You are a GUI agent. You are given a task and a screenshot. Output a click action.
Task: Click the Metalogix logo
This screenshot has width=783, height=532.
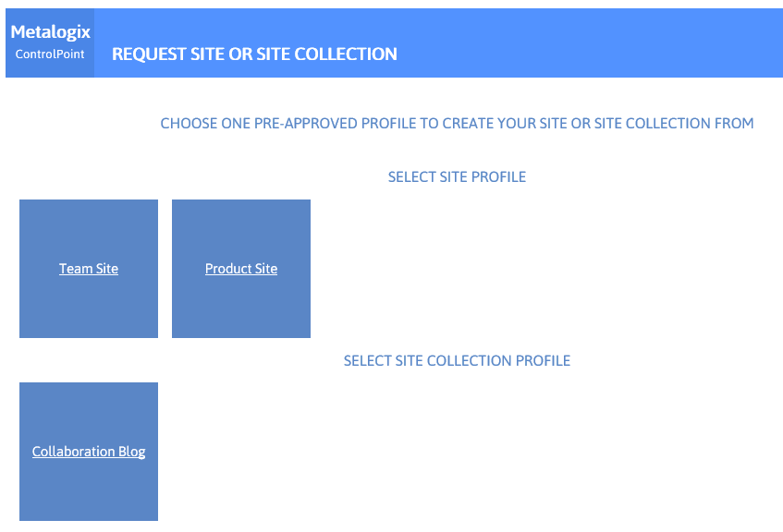coord(50,30)
